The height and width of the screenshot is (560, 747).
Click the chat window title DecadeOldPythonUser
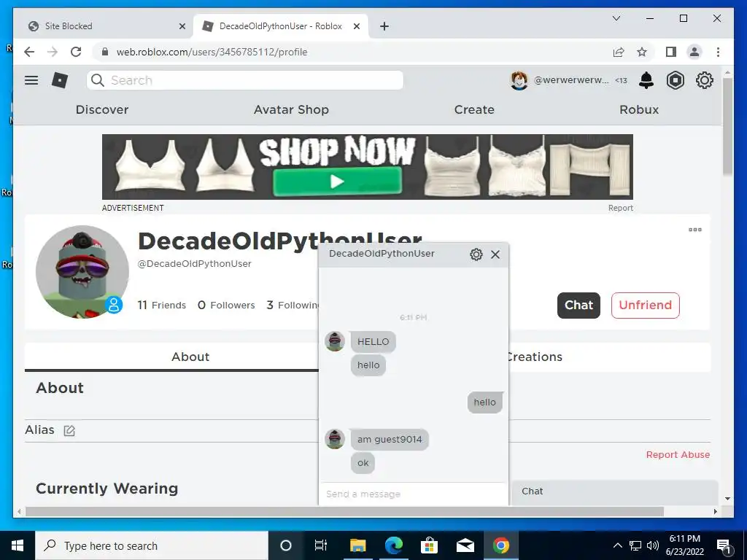(x=382, y=254)
